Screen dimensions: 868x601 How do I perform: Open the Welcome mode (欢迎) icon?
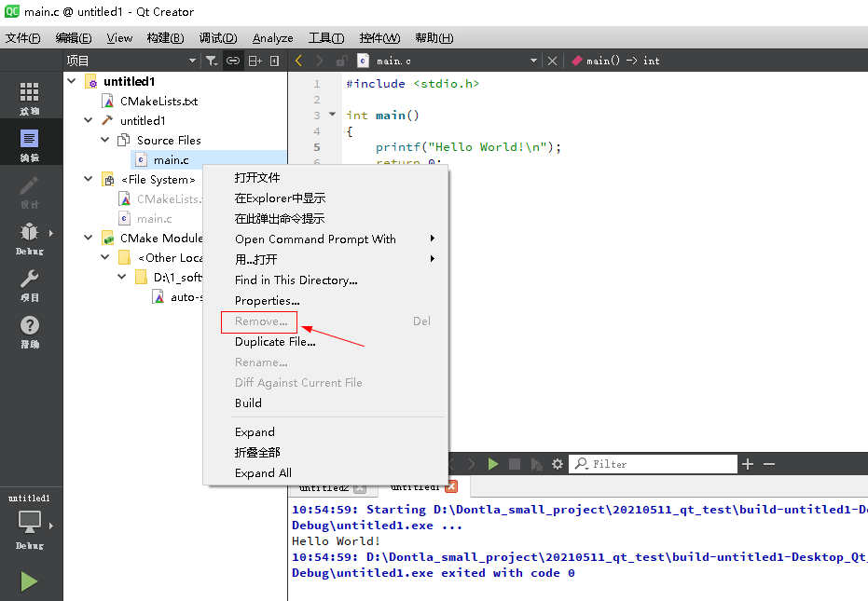[x=31, y=93]
